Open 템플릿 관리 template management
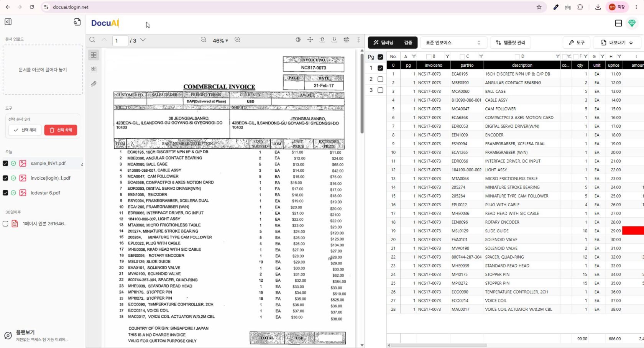Screen dimensions: 644x348 [510, 43]
